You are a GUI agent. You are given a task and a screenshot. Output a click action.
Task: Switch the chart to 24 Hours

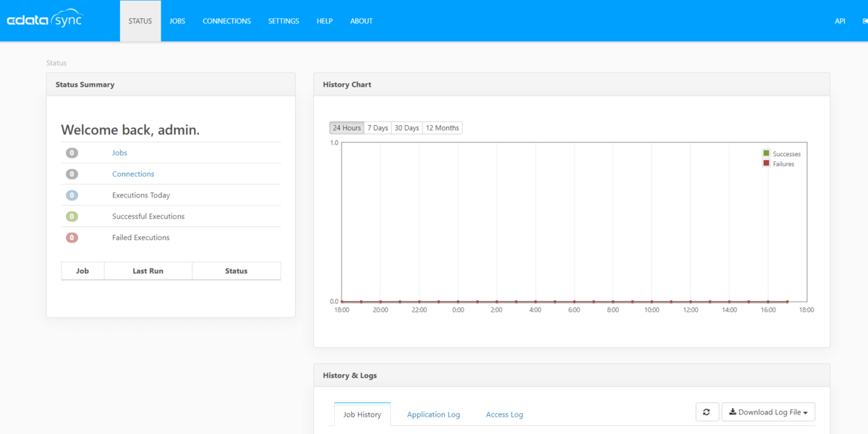[346, 128]
